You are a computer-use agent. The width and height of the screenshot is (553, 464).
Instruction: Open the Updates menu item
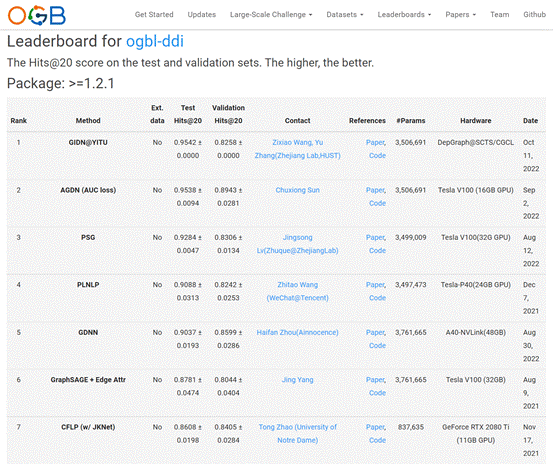point(202,15)
